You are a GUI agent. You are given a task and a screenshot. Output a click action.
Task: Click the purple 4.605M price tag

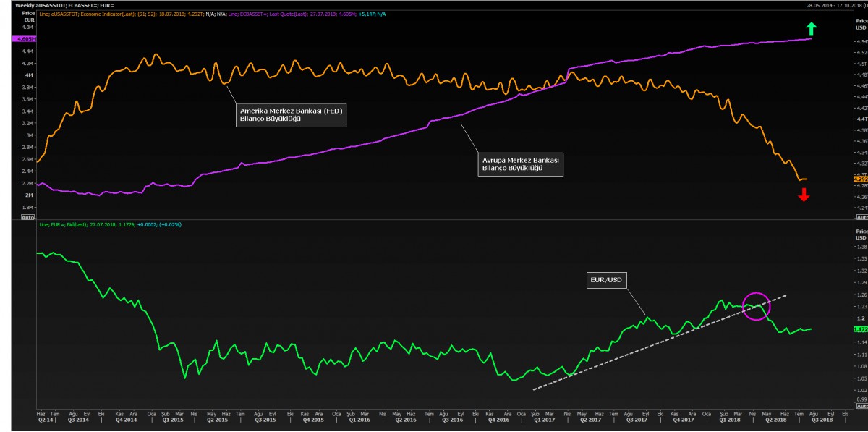click(x=24, y=38)
